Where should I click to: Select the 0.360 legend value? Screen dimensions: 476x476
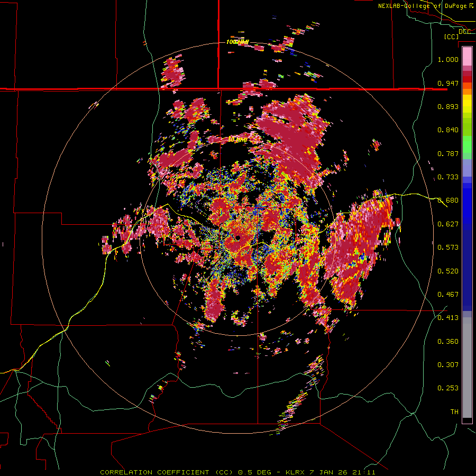[x=448, y=342]
